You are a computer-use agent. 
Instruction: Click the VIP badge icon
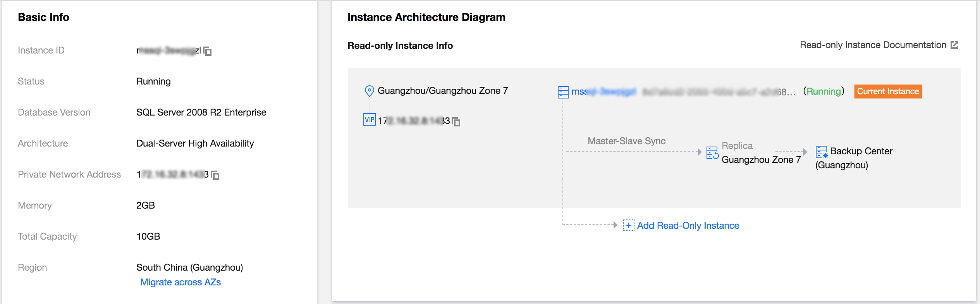(369, 119)
